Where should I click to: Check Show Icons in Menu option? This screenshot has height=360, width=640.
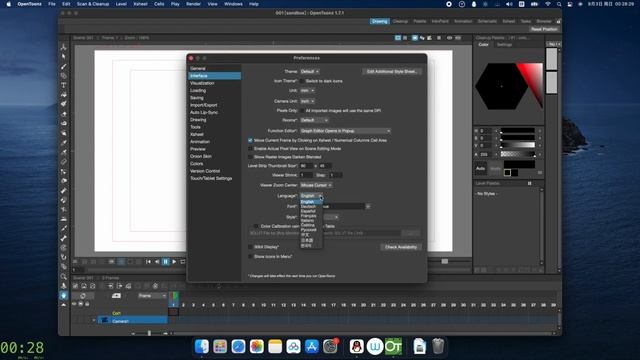[250, 257]
